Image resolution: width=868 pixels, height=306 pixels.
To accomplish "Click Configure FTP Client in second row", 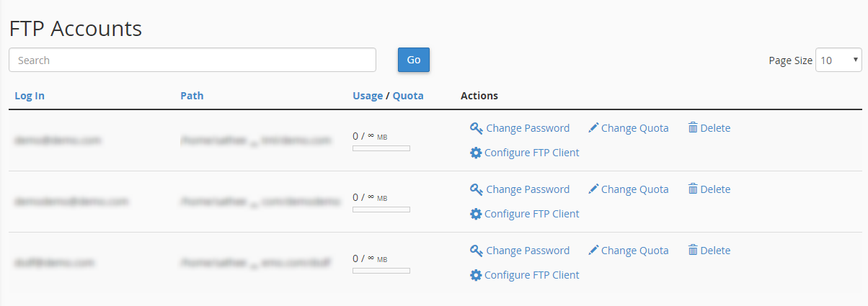I will pyautogui.click(x=532, y=214).
